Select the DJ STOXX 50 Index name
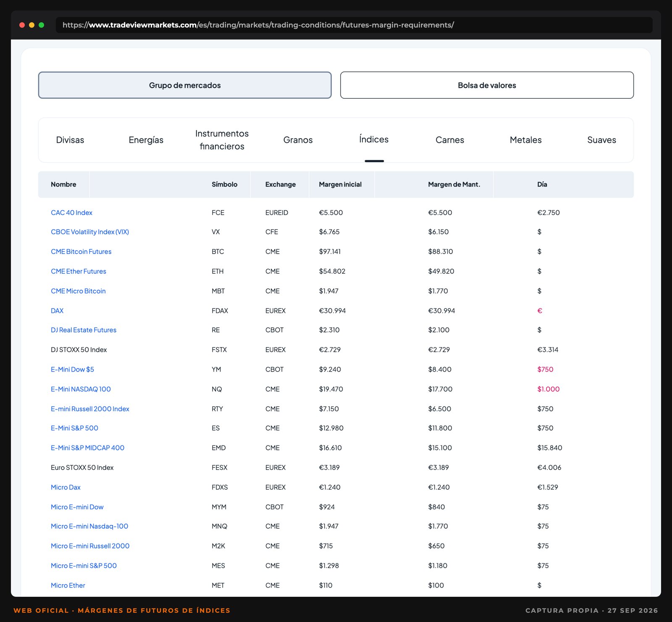Image resolution: width=672 pixels, height=622 pixels. point(79,350)
